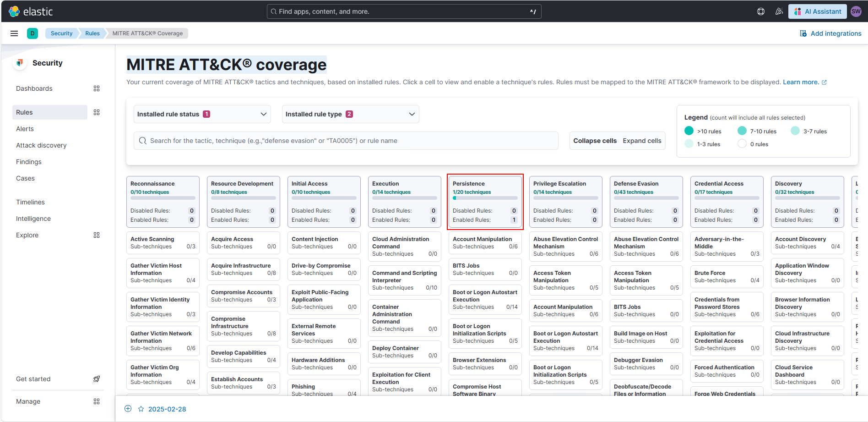Click the Get started rocket icon
The height and width of the screenshot is (422, 868).
[97, 379]
